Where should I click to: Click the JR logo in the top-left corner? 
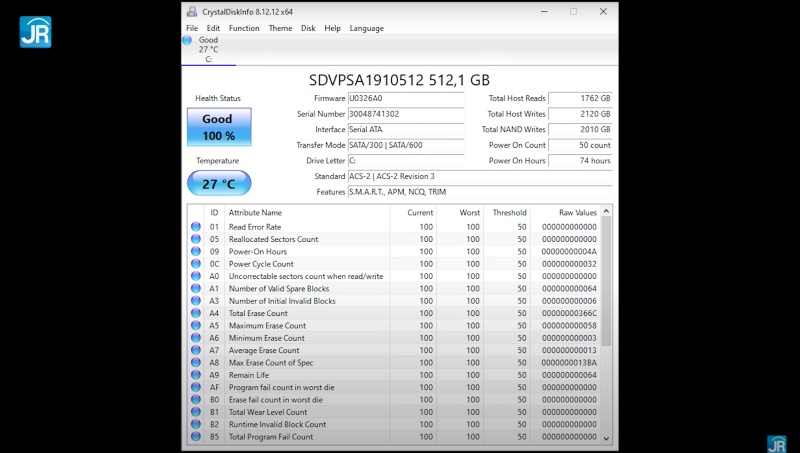(35, 32)
